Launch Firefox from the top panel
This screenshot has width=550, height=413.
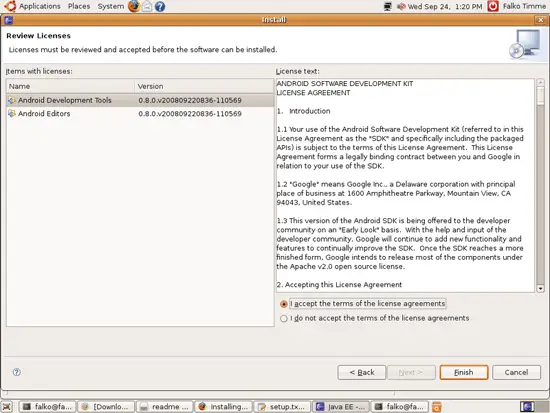coord(134,6)
